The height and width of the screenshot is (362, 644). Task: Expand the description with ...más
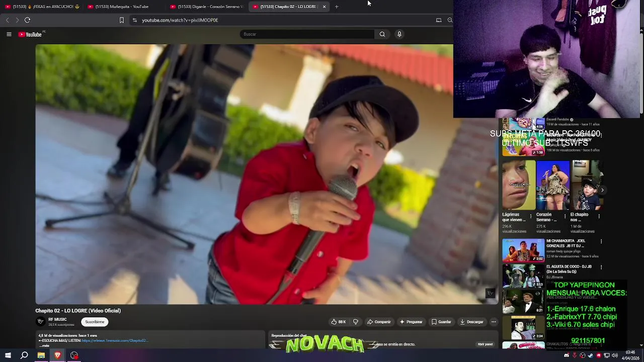point(44,346)
